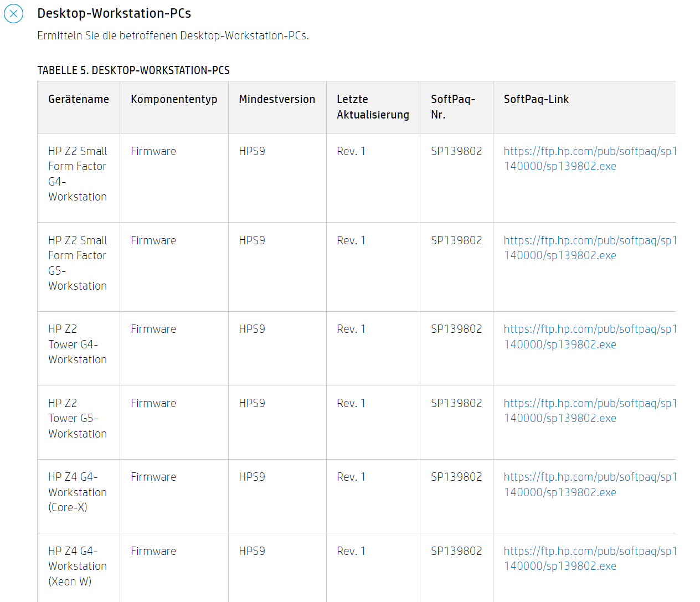700x602 pixels.
Task: Open SoftPaq link for HP Z2 Tower G5-Workstation
Action: pos(590,410)
